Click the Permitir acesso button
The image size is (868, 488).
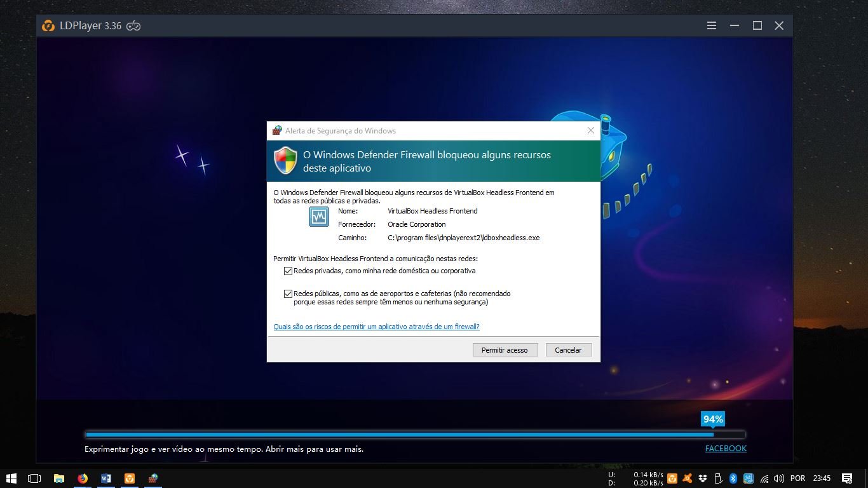click(505, 349)
